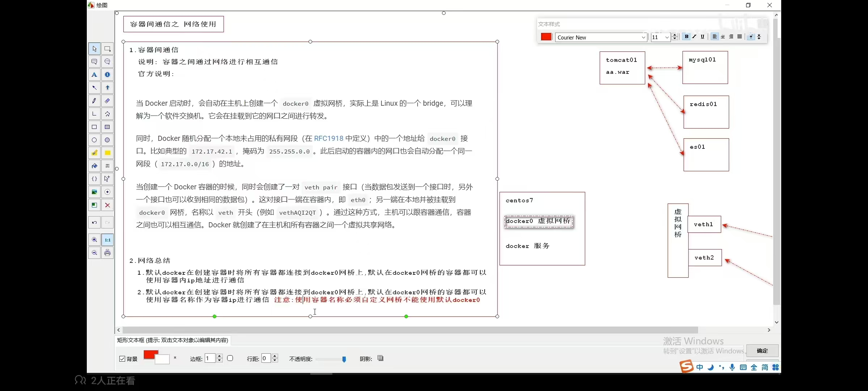Choose the yellow highlighter marker tool
The height and width of the screenshot is (391, 868).
(94, 153)
